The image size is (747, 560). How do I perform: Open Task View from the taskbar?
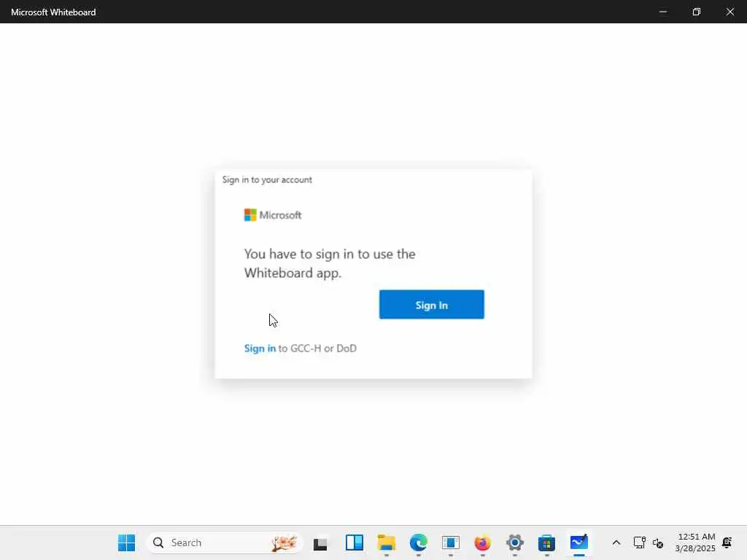[x=320, y=543]
